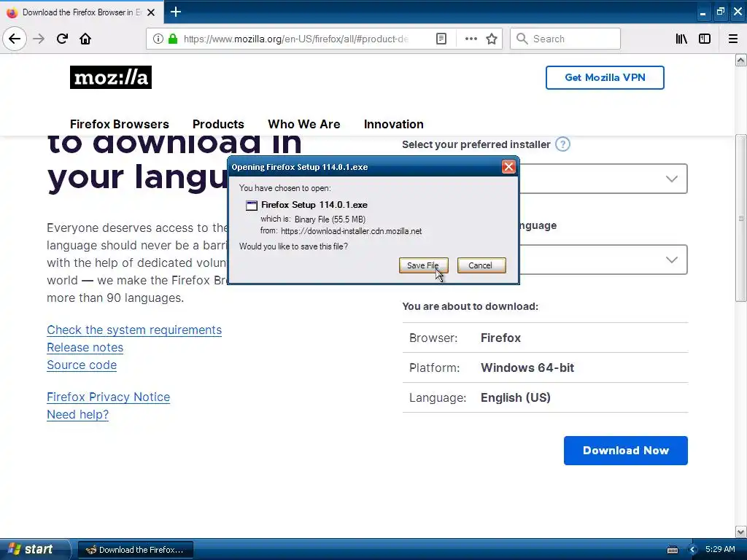Bookmark this page with the star
This screenshot has width=747, height=560.
[492, 39]
